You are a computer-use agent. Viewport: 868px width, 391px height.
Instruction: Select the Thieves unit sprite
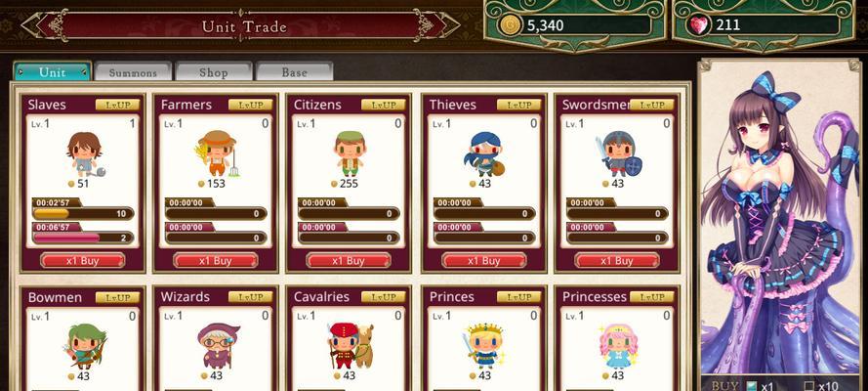(483, 154)
